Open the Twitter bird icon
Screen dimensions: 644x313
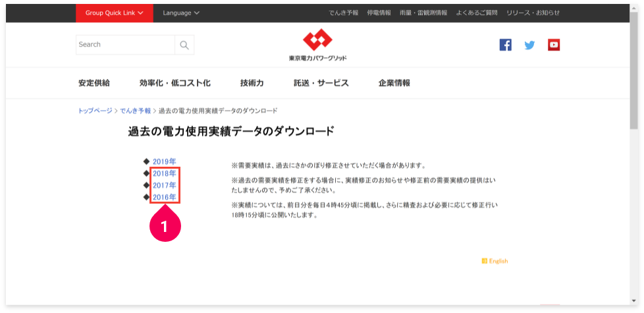pyautogui.click(x=529, y=45)
